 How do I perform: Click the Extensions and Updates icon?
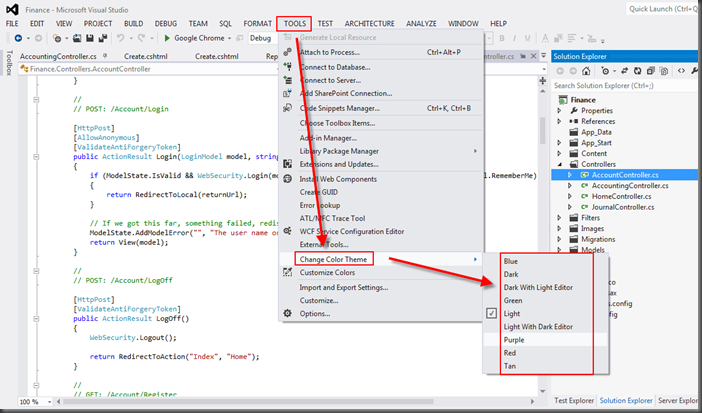point(287,164)
